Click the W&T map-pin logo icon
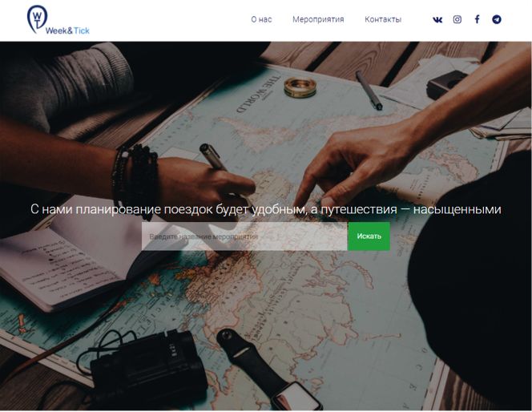Screen dimensions: 532x412 [37, 19]
